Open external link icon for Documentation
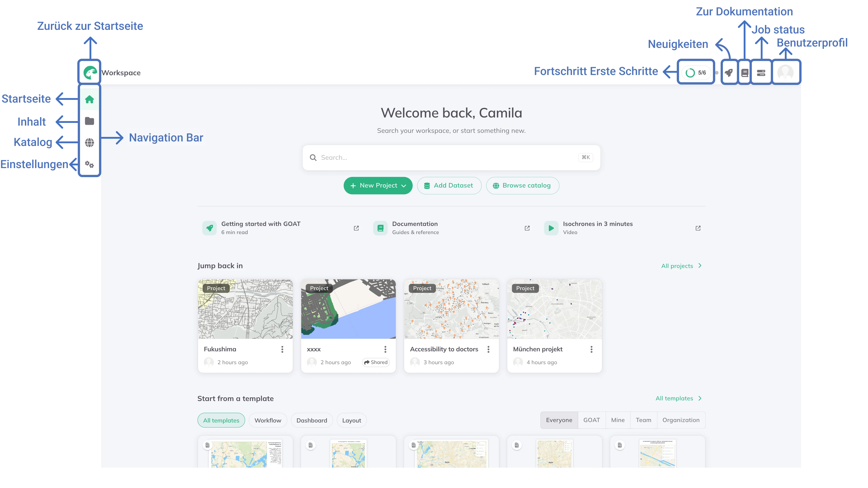Image resolution: width=868 pixels, height=488 pixels. coord(527,228)
